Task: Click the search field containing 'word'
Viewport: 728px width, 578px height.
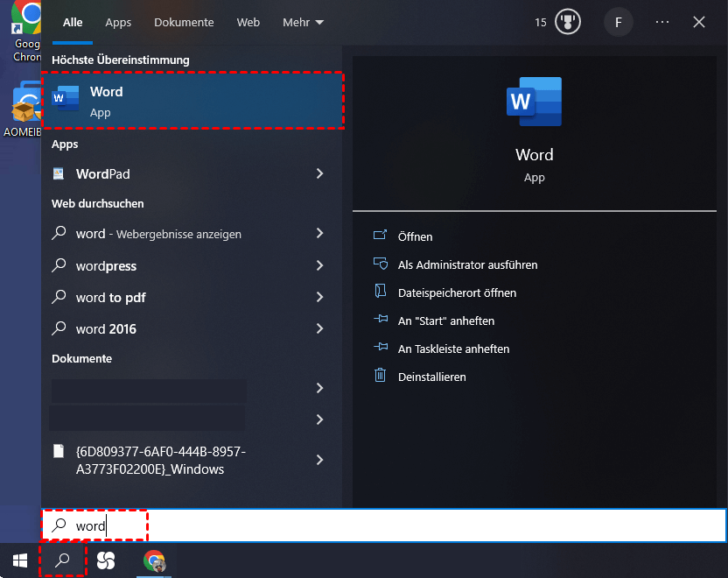Action: (x=383, y=525)
